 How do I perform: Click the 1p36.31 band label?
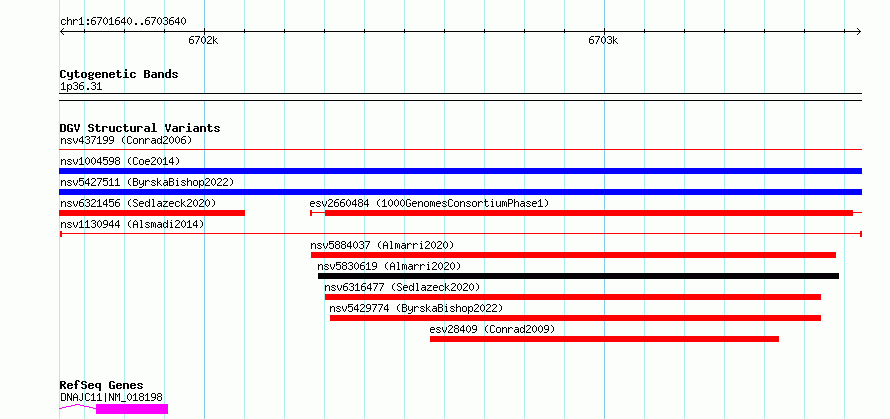tap(81, 87)
